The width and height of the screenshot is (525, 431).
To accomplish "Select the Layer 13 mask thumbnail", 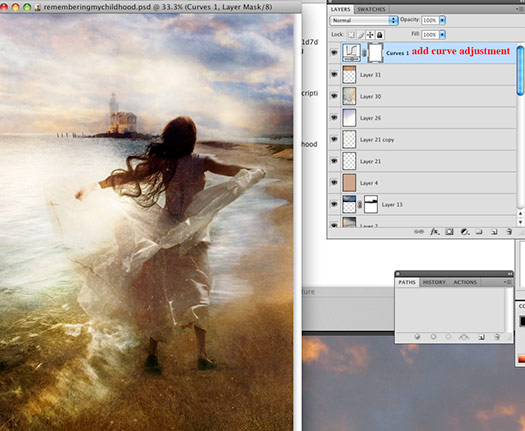I will coord(371,204).
